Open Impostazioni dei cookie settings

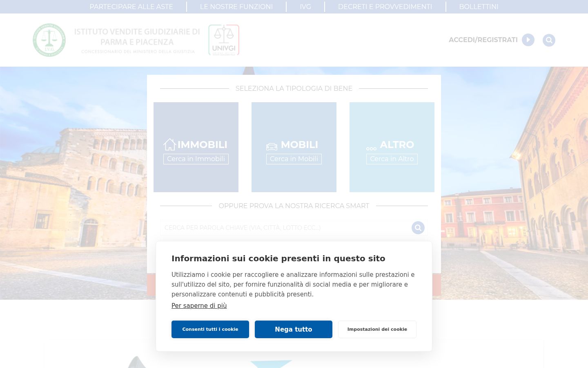click(x=377, y=329)
